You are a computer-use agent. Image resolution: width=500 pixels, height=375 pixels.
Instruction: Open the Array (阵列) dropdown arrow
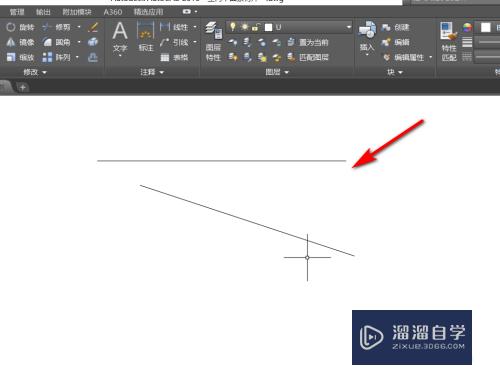78,57
